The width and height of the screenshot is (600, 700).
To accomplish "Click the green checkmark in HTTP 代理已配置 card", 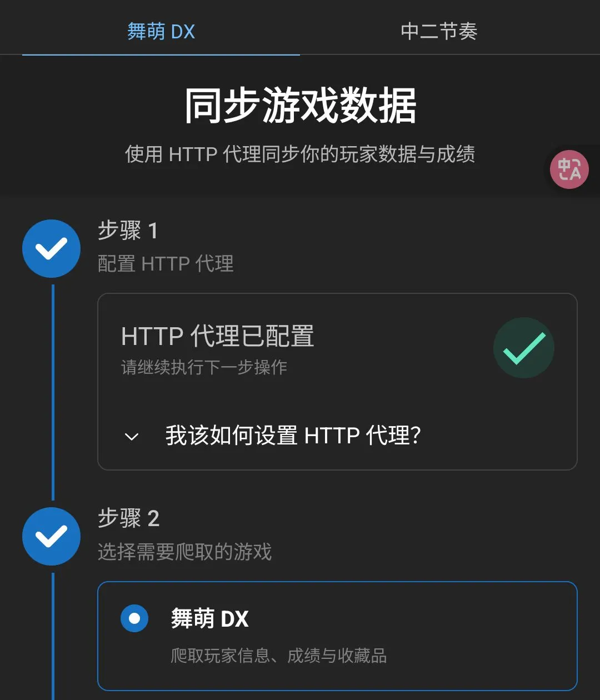I will 523,348.
